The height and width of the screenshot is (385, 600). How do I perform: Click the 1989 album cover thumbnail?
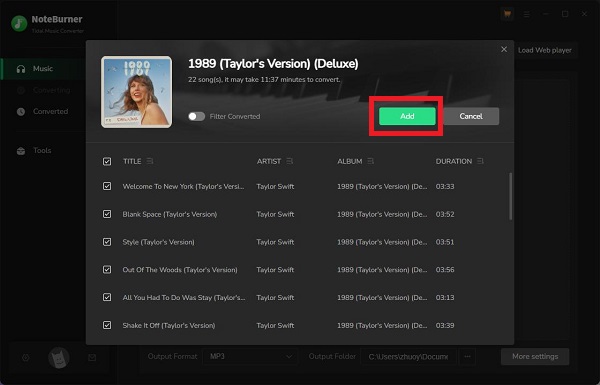click(x=136, y=92)
